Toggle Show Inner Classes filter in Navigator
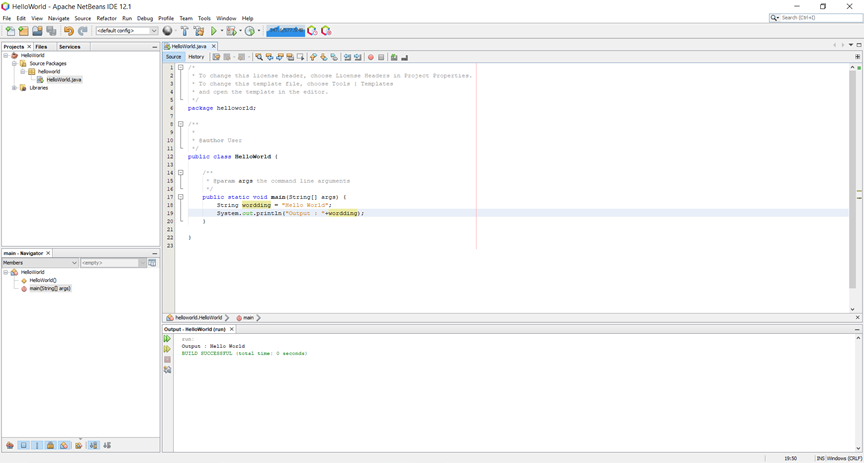 tap(64, 445)
